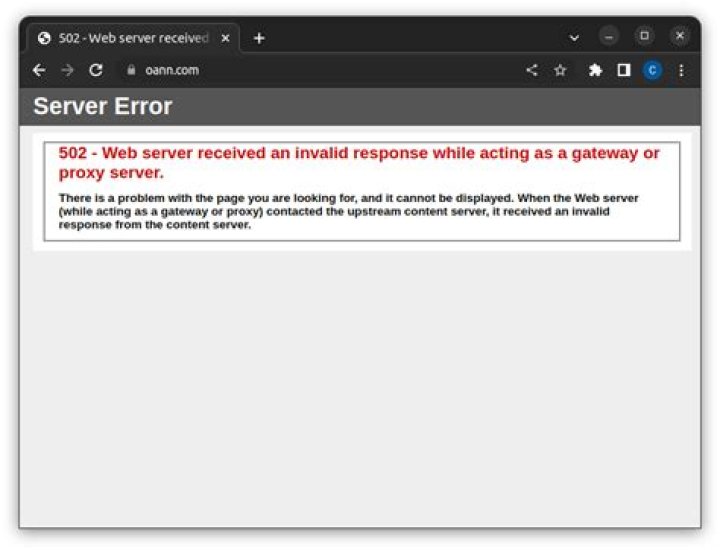Viewport: 720px width, 550px height.
Task: Click the problem description paragraph
Action: click(348, 211)
